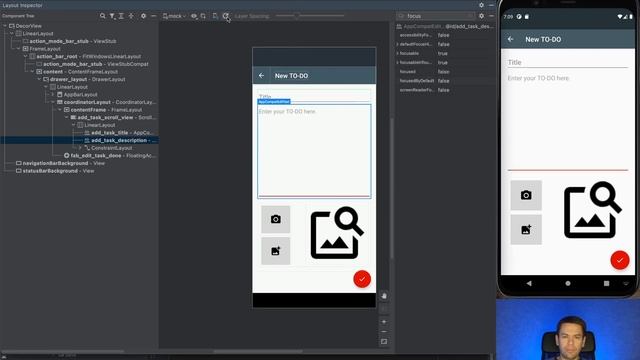
Task: Collapse the action_bar_root node arrow
Action: point(26,56)
